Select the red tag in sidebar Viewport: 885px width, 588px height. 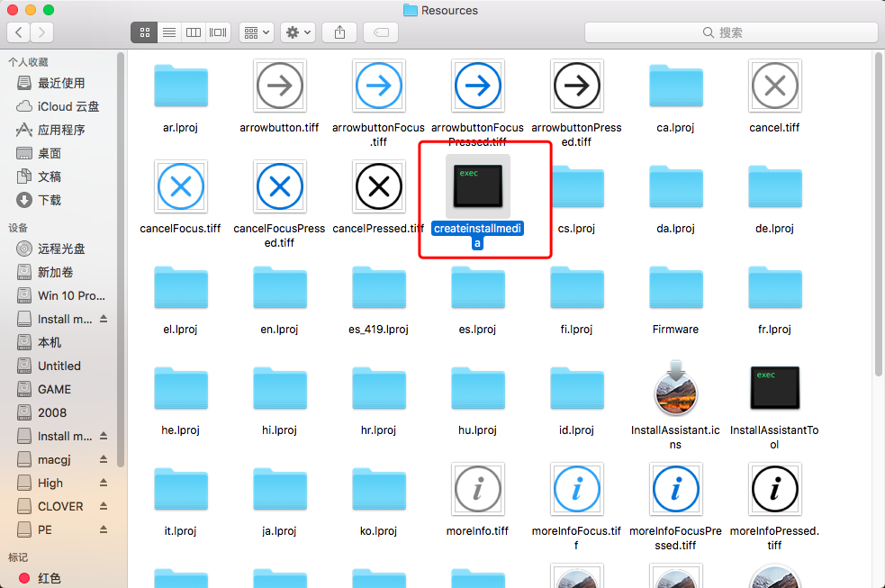[x=50, y=578]
